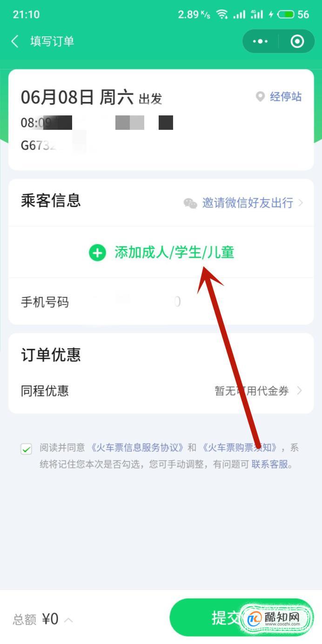Viewport: 322px width, 644px height.
Task: Tap the back arrow beside 填写订单
Action: [x=15, y=41]
